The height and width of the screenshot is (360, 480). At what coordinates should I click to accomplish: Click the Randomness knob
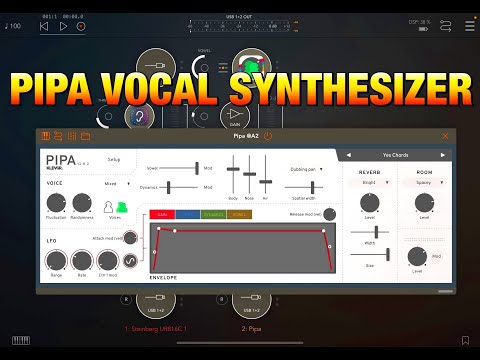(82, 203)
